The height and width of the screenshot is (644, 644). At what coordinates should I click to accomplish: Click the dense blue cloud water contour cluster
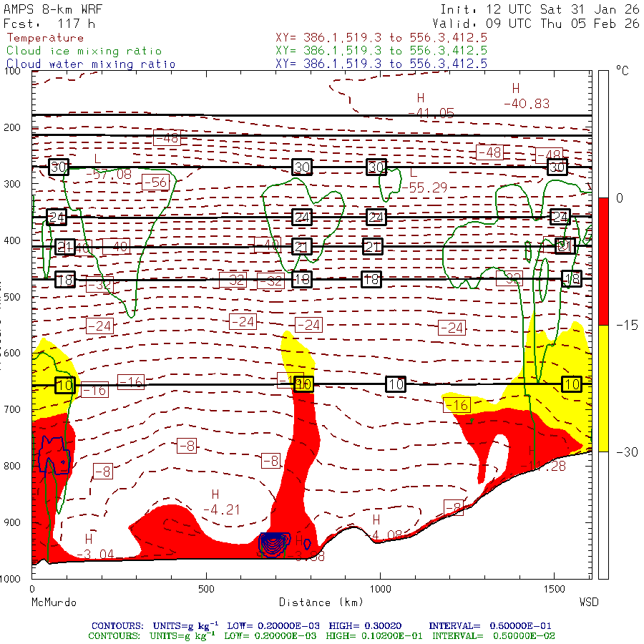coord(273,544)
